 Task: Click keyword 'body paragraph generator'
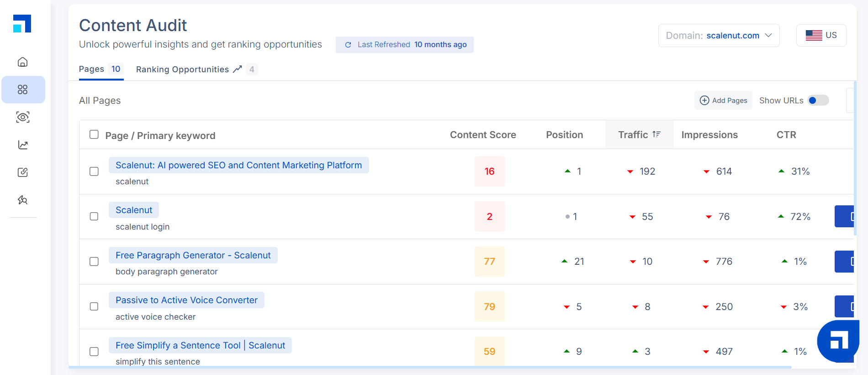click(167, 272)
